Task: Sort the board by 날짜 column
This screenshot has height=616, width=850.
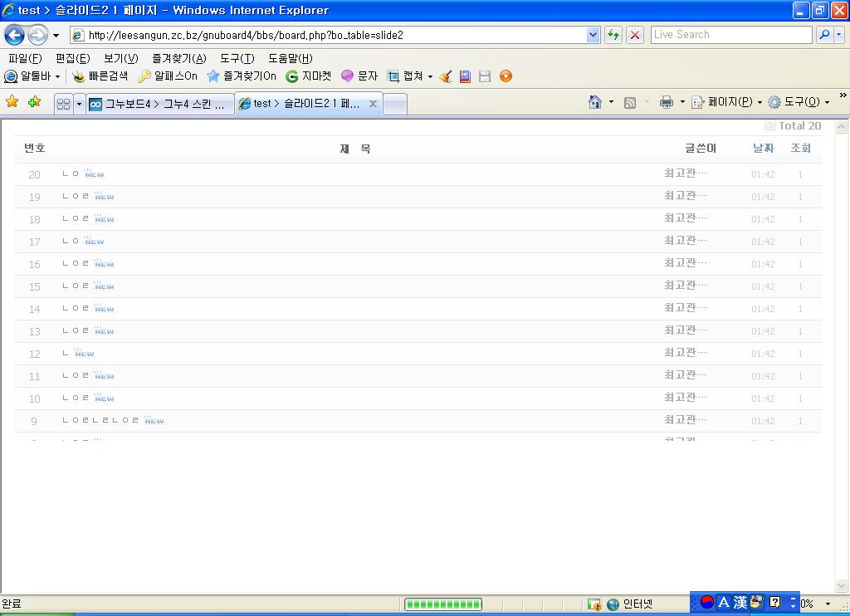Action: pos(763,148)
